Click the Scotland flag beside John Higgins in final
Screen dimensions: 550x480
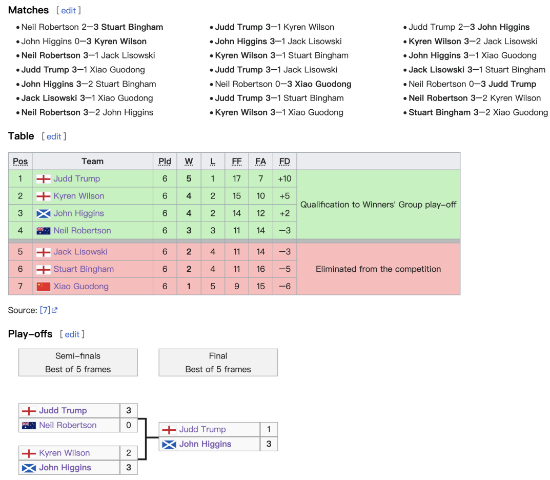click(x=169, y=445)
